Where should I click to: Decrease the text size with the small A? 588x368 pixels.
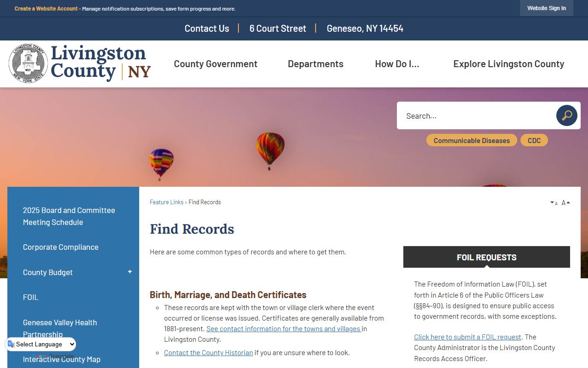coord(554,203)
